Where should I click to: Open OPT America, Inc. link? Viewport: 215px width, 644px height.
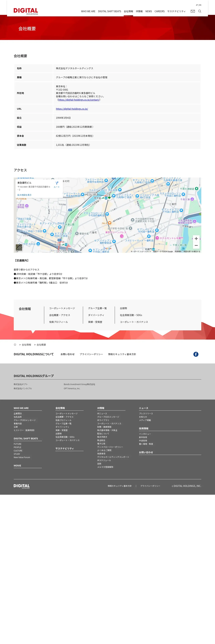point(72,389)
